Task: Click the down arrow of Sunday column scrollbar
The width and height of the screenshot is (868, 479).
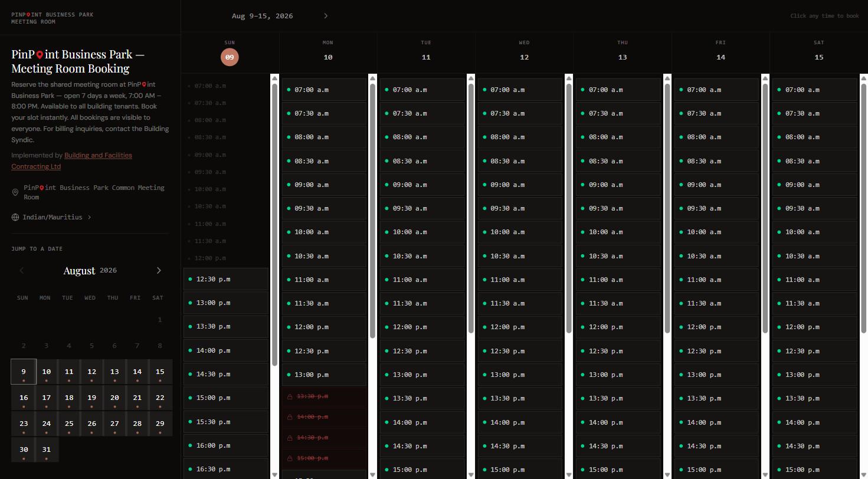Action: tap(275, 475)
